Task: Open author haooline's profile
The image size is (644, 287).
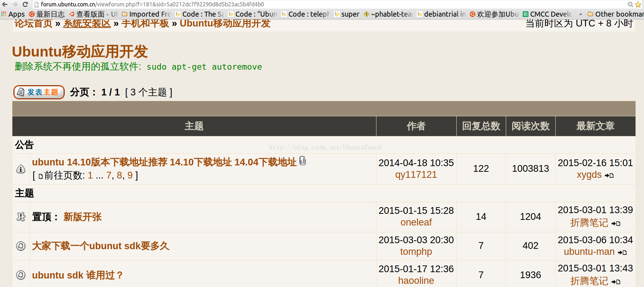Action: click(416, 281)
